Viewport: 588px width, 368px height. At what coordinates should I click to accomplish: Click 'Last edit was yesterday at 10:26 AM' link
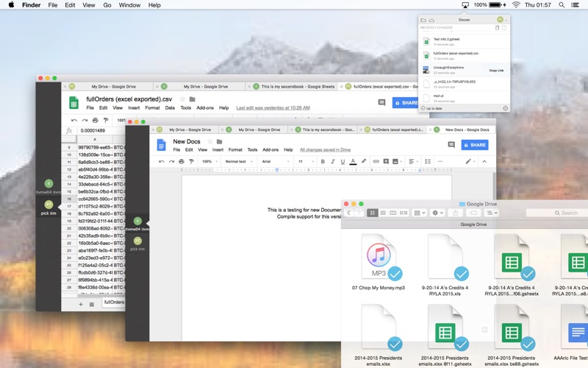click(x=273, y=107)
